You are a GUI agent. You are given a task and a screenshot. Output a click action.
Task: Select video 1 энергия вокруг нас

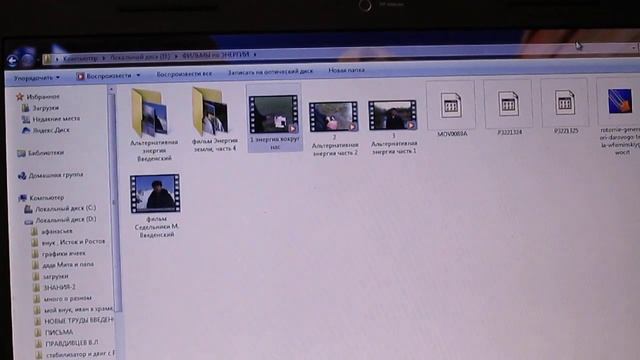pyautogui.click(x=275, y=118)
